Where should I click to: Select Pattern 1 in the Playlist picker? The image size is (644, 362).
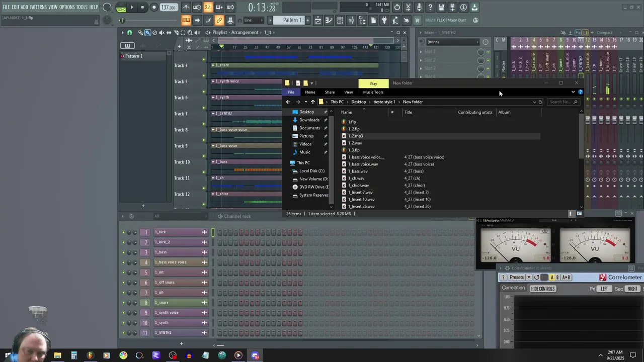(x=143, y=56)
